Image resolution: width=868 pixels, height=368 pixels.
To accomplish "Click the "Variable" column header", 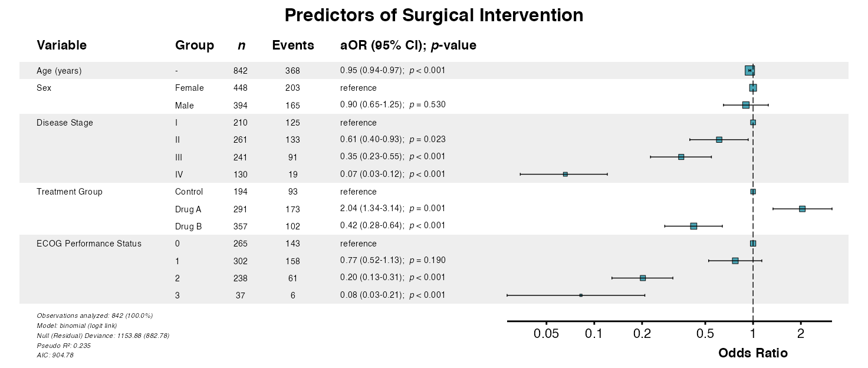I will pyautogui.click(x=61, y=45).
